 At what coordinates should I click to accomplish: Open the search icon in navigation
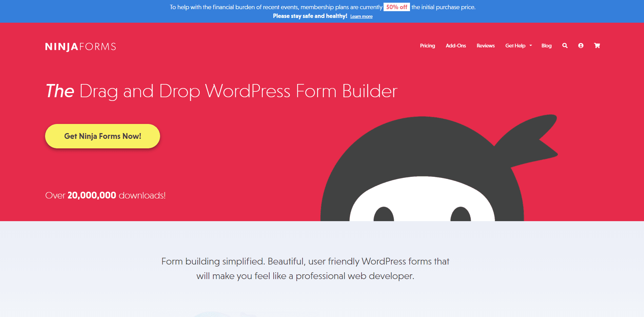point(565,46)
